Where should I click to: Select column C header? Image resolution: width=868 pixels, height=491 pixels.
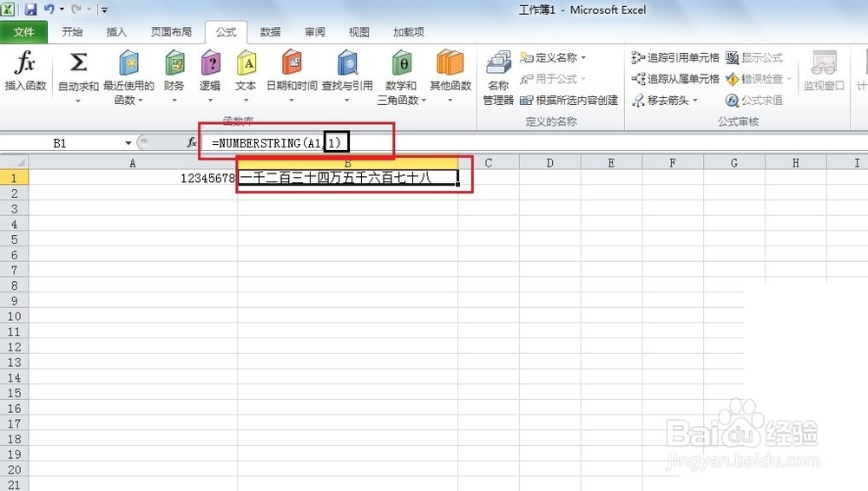pyautogui.click(x=488, y=163)
